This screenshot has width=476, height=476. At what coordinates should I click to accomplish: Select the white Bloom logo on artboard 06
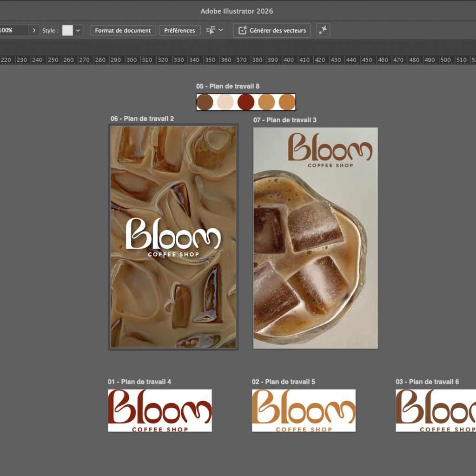(173, 234)
